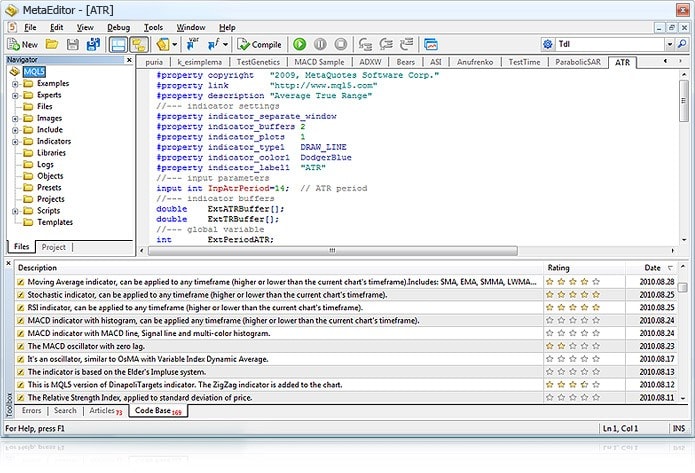Click the icon beside 'The MACD oscillator' row

point(20,346)
